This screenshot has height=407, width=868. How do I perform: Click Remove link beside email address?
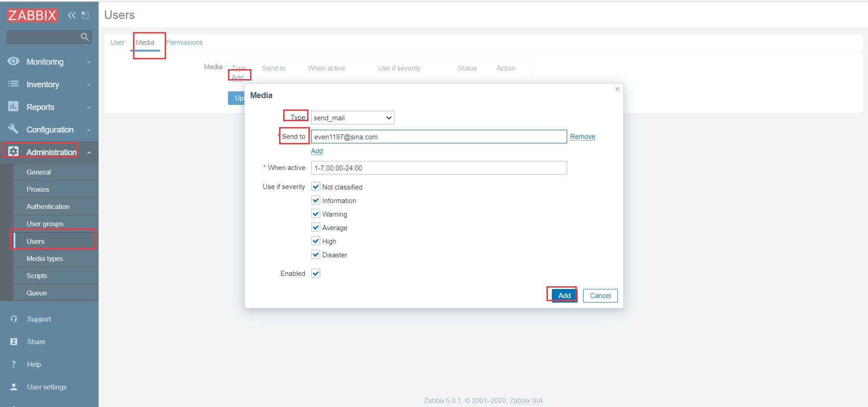(x=583, y=137)
